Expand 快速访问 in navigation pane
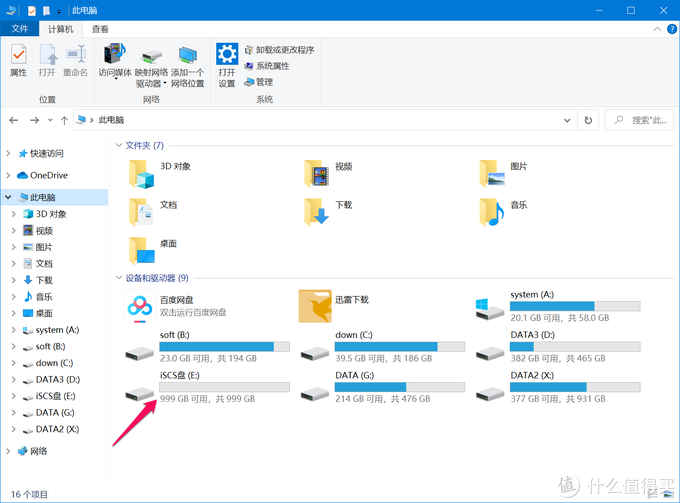 [8, 153]
